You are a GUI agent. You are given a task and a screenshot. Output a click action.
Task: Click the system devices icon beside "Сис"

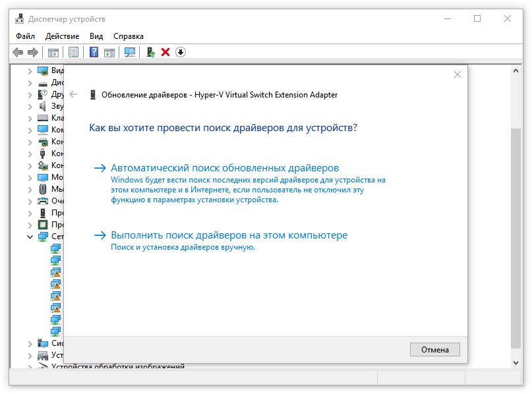[43, 343]
